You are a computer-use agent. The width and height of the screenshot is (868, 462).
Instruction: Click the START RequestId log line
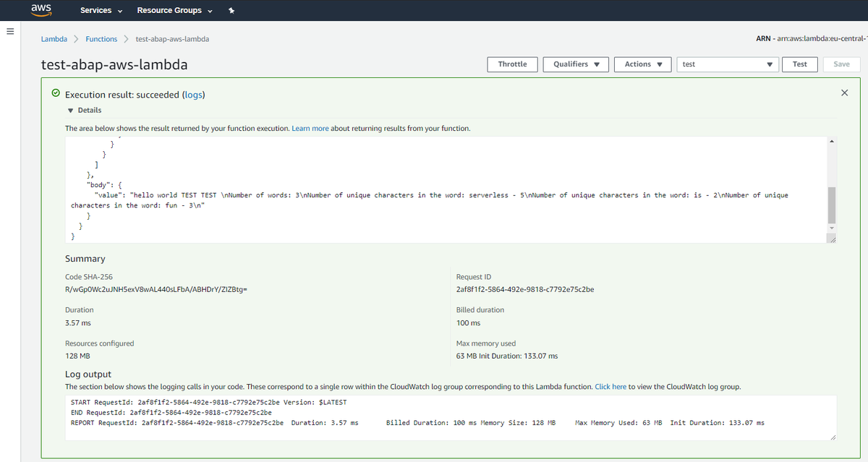click(x=209, y=402)
